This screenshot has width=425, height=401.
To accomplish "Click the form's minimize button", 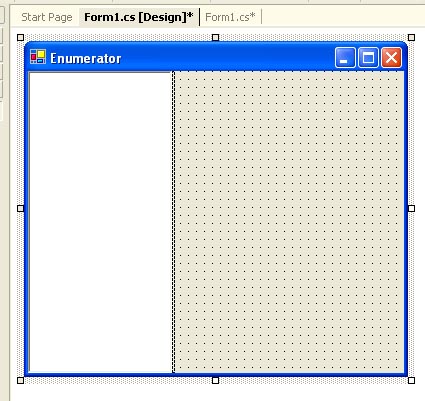I will pyautogui.click(x=345, y=58).
